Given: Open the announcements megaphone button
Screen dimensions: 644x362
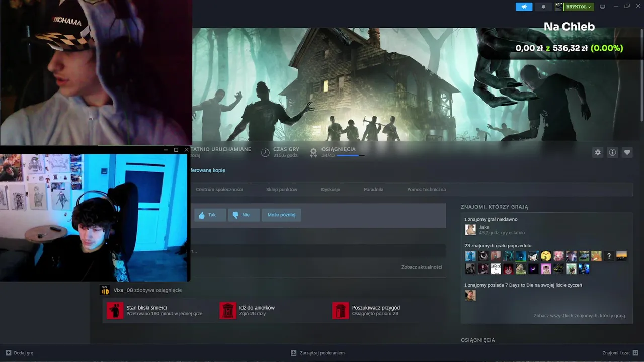Looking at the screenshot, I should (x=524, y=7).
